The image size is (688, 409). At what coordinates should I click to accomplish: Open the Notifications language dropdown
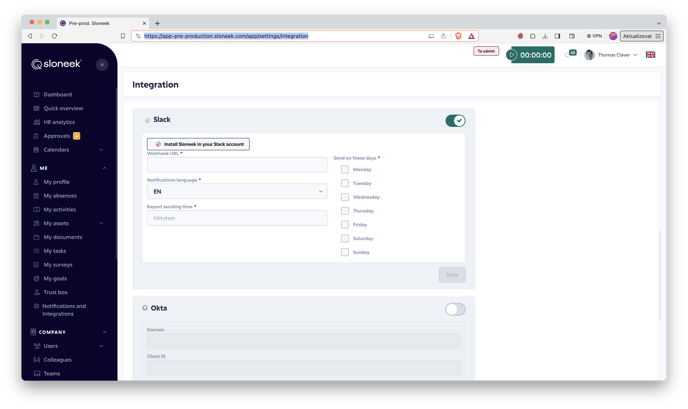237,191
